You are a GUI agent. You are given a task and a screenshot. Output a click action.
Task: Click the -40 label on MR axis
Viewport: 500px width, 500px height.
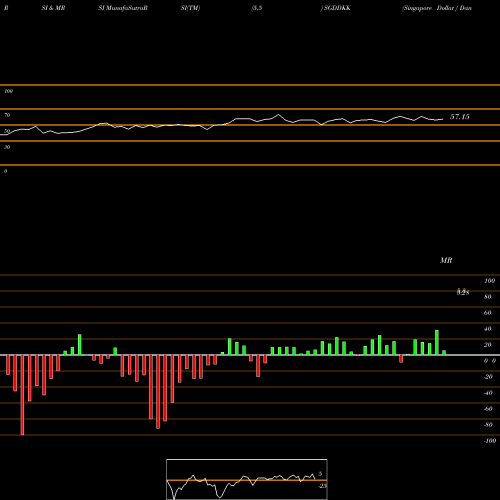click(488, 393)
